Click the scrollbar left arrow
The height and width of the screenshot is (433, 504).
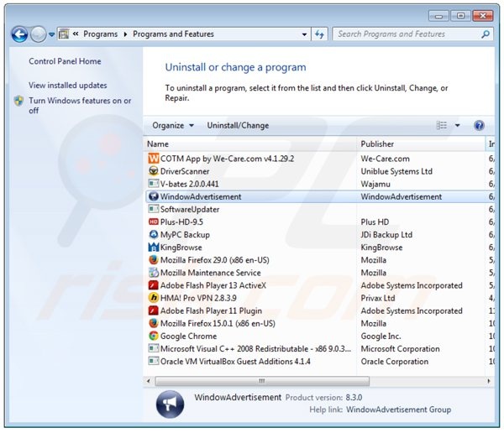tap(148, 381)
